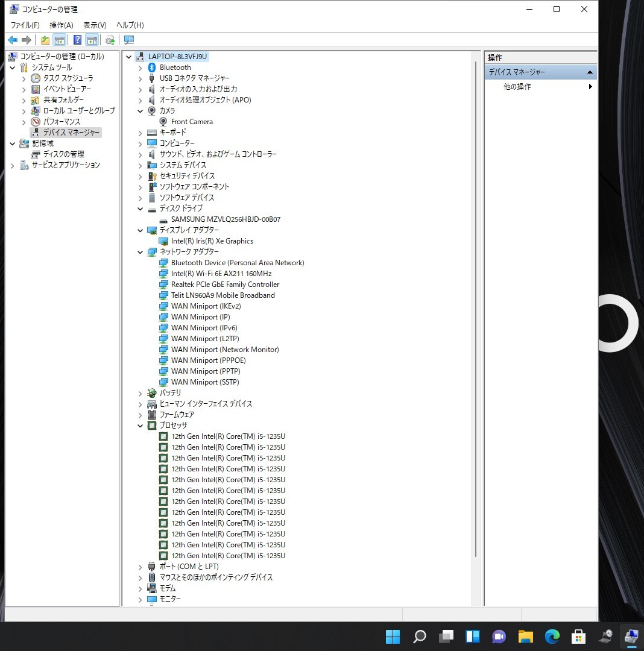
Task: Select WAN Miniport (Network Monitor)
Action: 225,350
